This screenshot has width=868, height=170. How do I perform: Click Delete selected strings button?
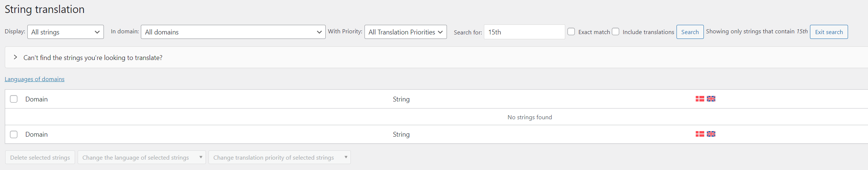pos(40,157)
